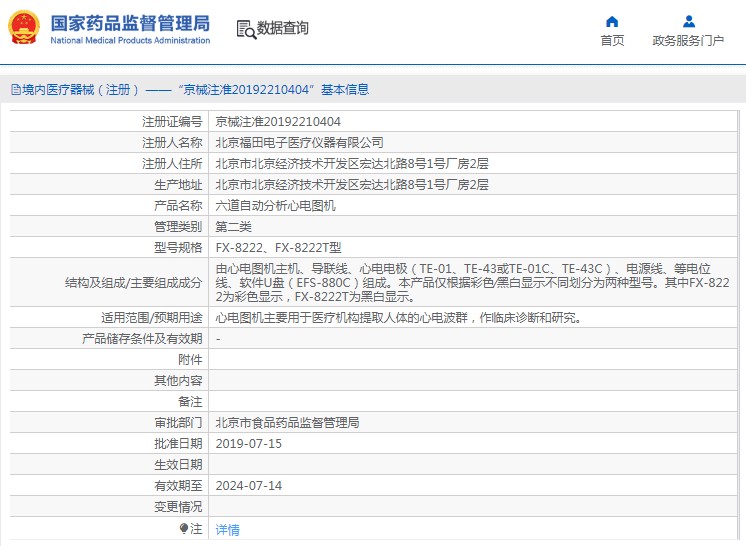Click the model value FX-8222、FX-8222T型
The height and width of the screenshot is (546, 746).
(271, 247)
